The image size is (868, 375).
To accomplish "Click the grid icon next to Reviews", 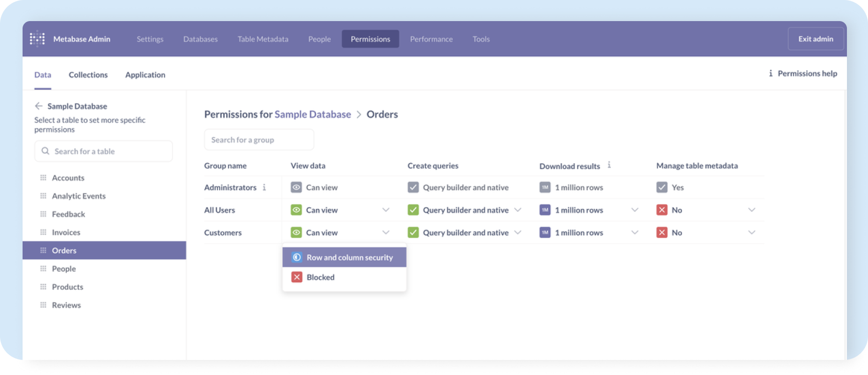I will tap(43, 305).
